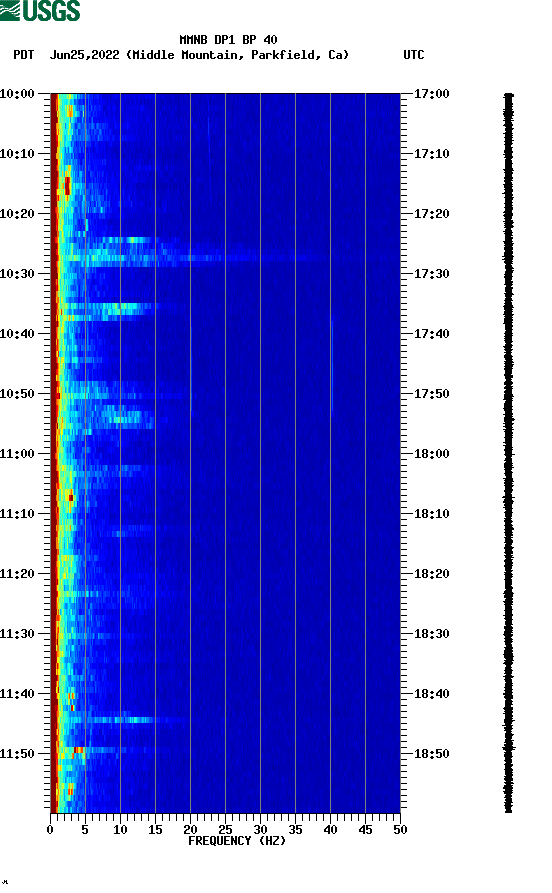
Task: Click the 5 Hz frequency tick label
Action: pos(85,830)
